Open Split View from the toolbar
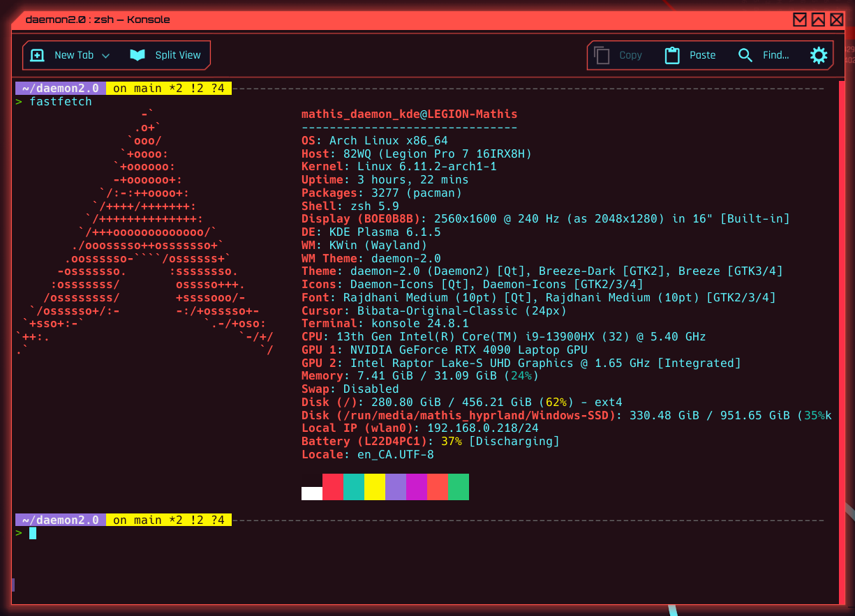The height and width of the screenshot is (616, 855). (165, 55)
